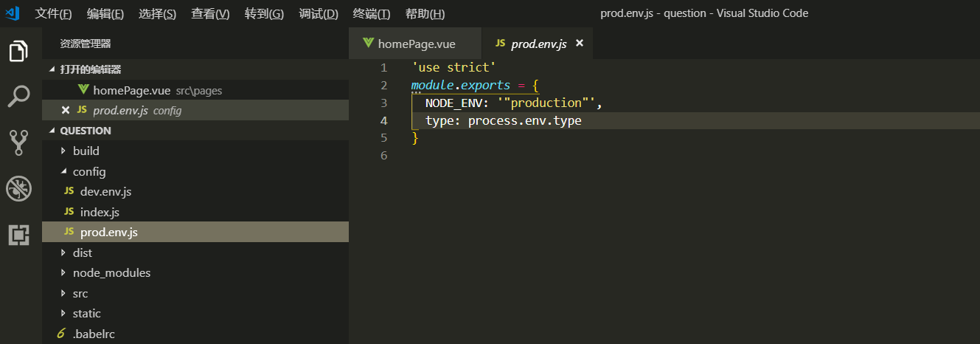Image resolution: width=980 pixels, height=344 pixels.
Task: Open the 终端(T) menu
Action: tap(372, 13)
